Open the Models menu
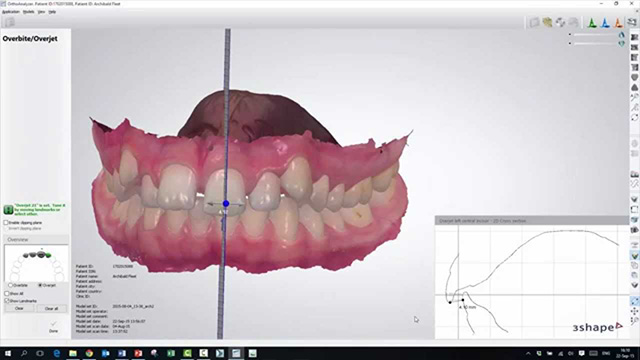Viewport: 640px width, 360px height. (29, 12)
